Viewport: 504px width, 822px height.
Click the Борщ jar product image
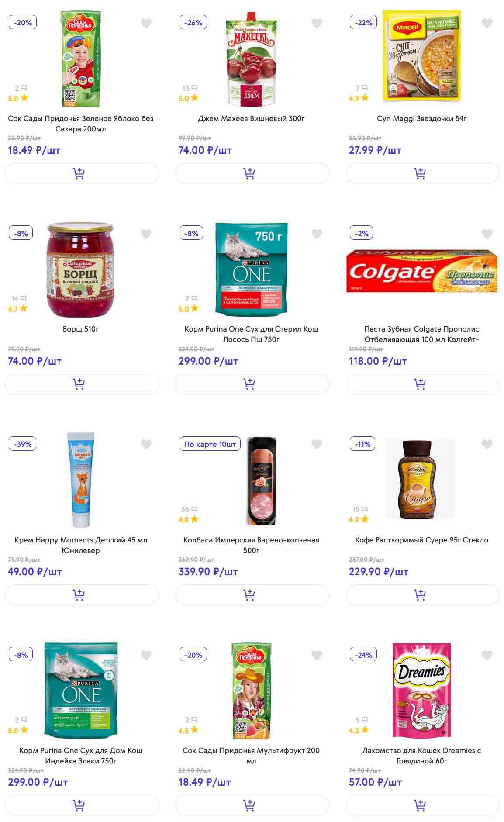pyautogui.click(x=80, y=270)
